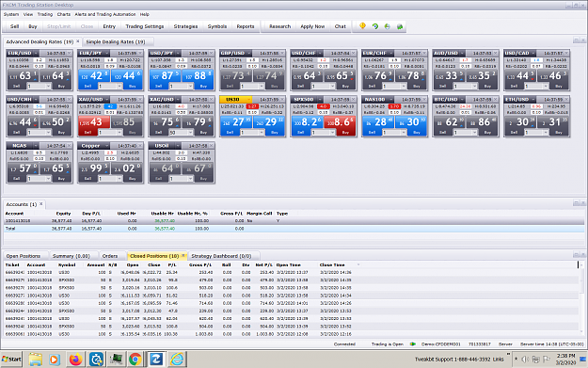Open Chat from the toolbar
This screenshot has height=368, width=588.
tap(341, 26)
